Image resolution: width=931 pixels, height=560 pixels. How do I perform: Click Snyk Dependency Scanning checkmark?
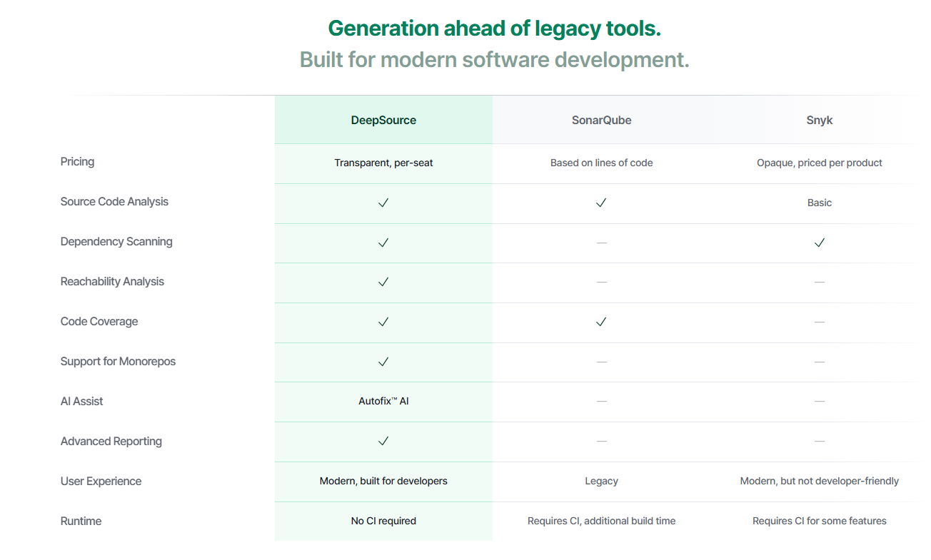[819, 243]
